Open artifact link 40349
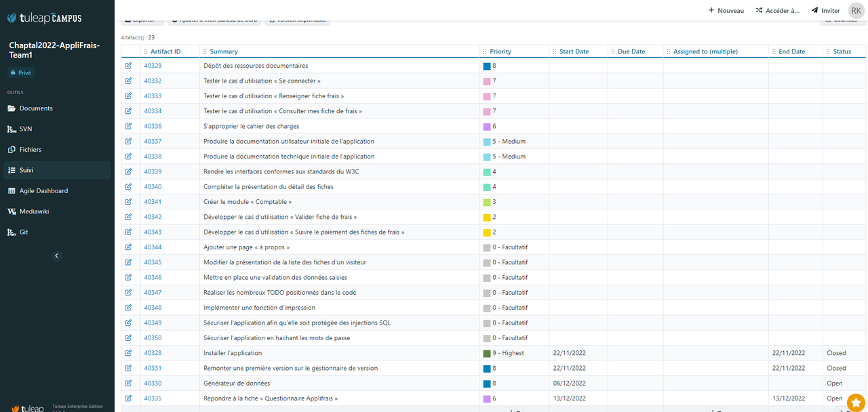The height and width of the screenshot is (412, 868). coord(153,323)
